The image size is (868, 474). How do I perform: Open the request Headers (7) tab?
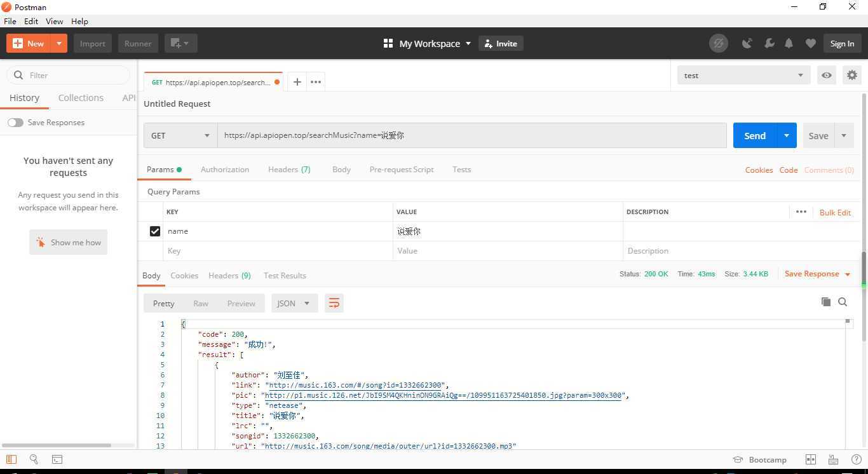[289, 170]
